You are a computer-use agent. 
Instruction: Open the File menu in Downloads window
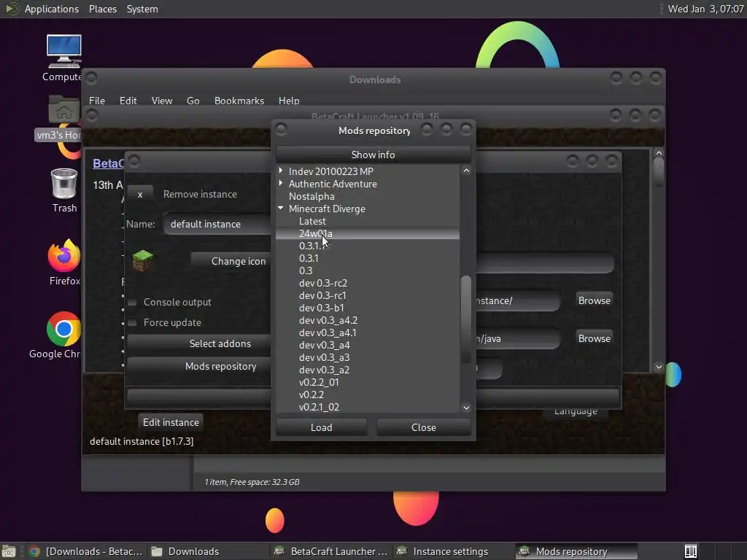[x=97, y=101]
